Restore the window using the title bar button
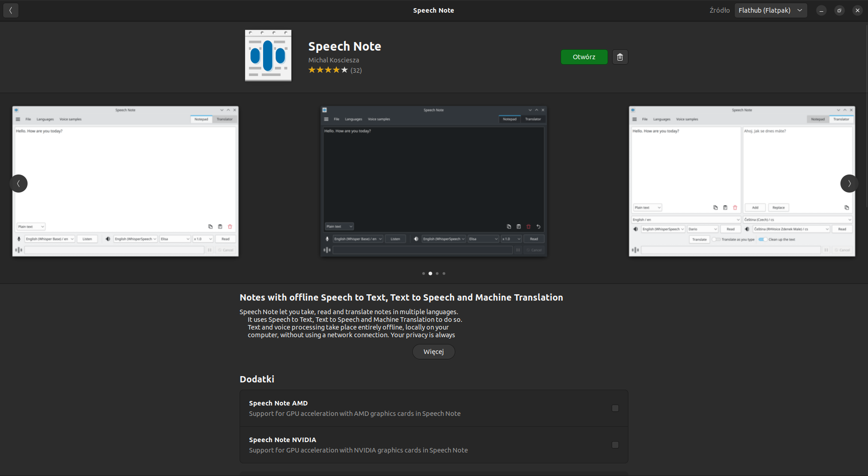This screenshot has height=476, width=868. click(x=839, y=10)
